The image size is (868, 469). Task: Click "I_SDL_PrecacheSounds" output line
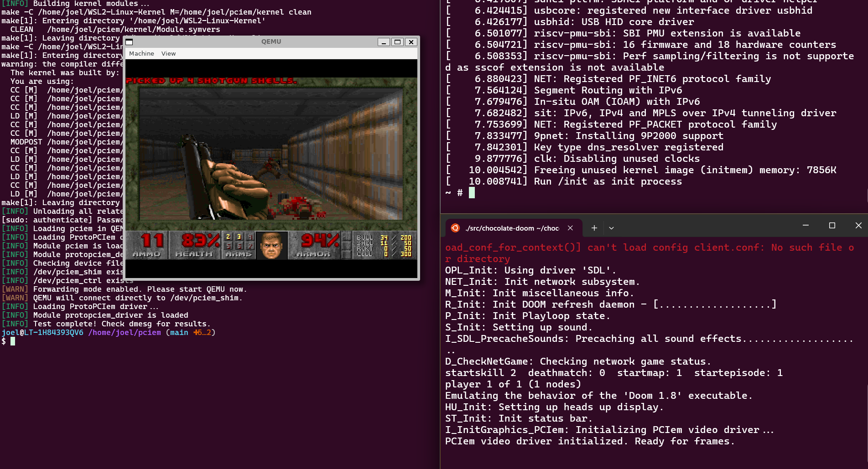[x=650, y=344]
